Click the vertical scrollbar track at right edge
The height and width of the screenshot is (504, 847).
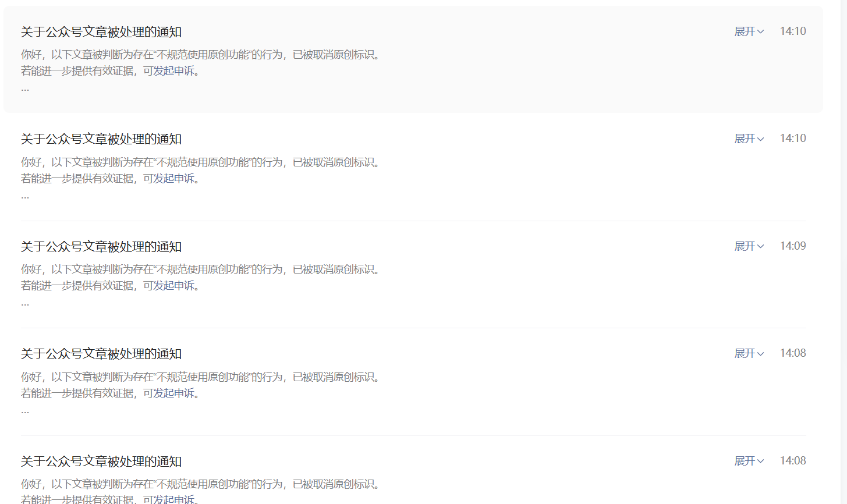(844, 252)
